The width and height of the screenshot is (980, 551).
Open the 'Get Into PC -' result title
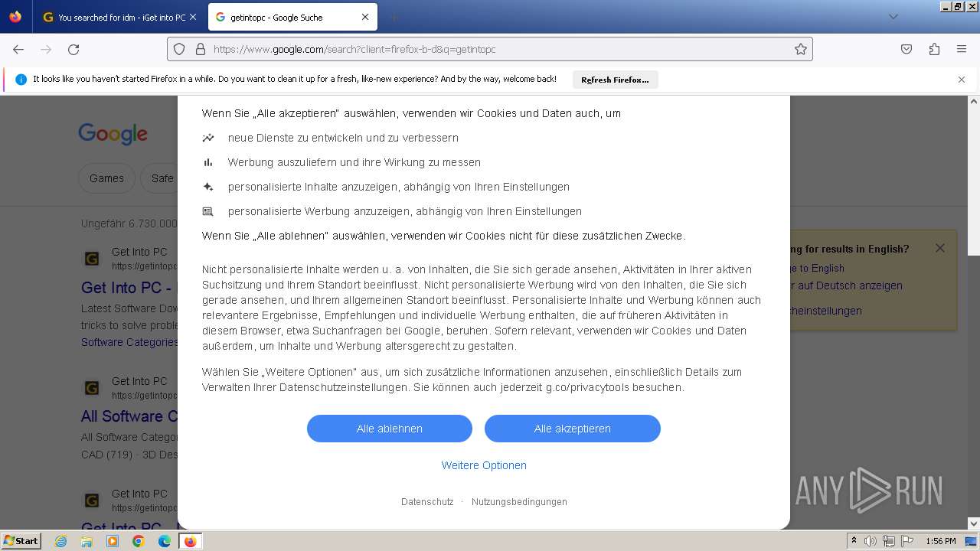click(x=129, y=288)
